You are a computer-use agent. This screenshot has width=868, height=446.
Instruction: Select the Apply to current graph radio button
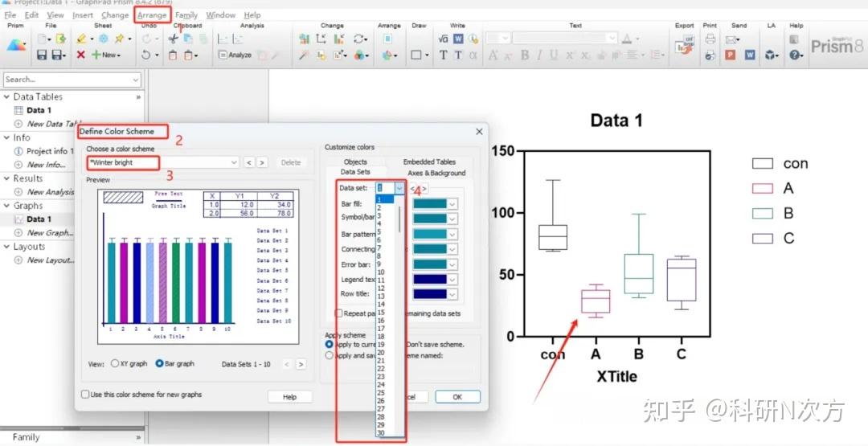[x=329, y=344]
